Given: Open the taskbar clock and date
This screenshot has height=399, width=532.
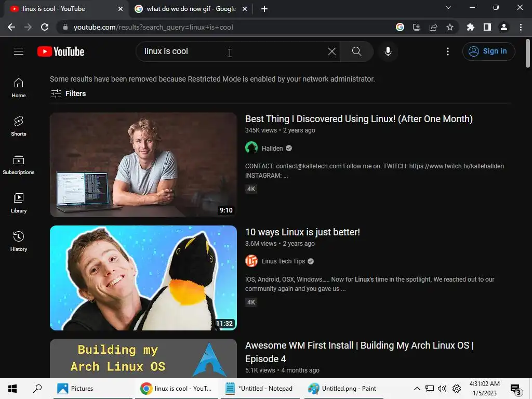Looking at the screenshot, I should (485, 389).
